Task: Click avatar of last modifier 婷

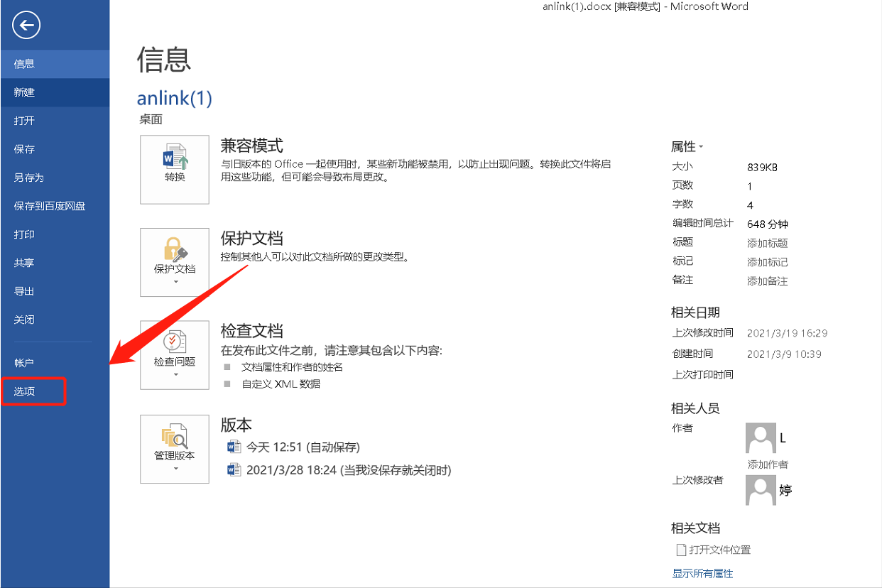Action: pyautogui.click(x=761, y=490)
